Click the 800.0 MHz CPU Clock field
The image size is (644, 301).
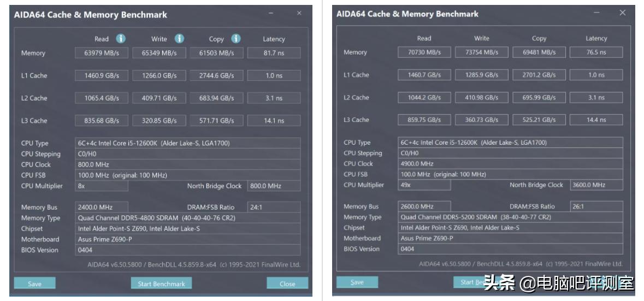(x=188, y=164)
